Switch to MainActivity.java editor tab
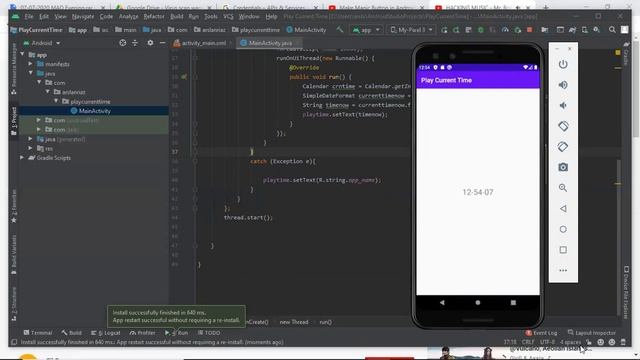The height and width of the screenshot is (360, 640). coord(269,43)
